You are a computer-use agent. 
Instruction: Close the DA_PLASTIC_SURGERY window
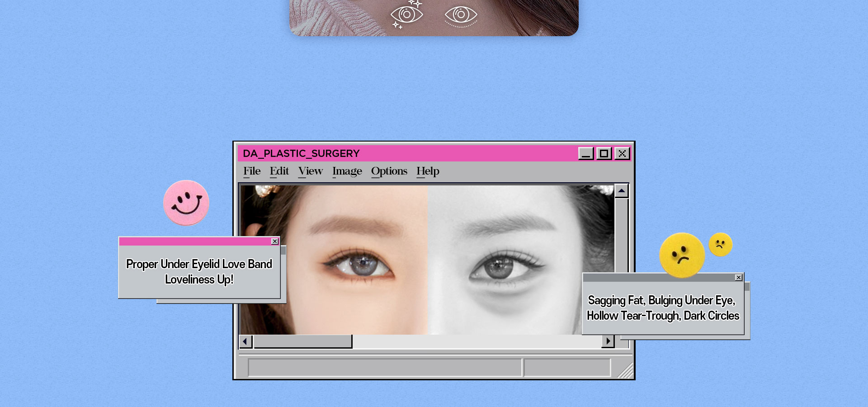coord(622,154)
